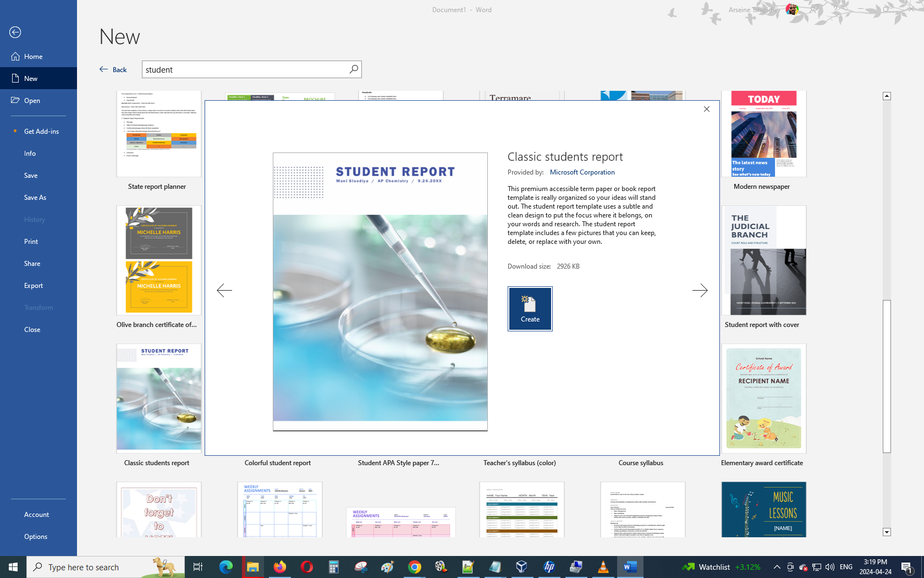Open Get Add-ins
The height and width of the screenshot is (578, 924).
[x=41, y=132]
